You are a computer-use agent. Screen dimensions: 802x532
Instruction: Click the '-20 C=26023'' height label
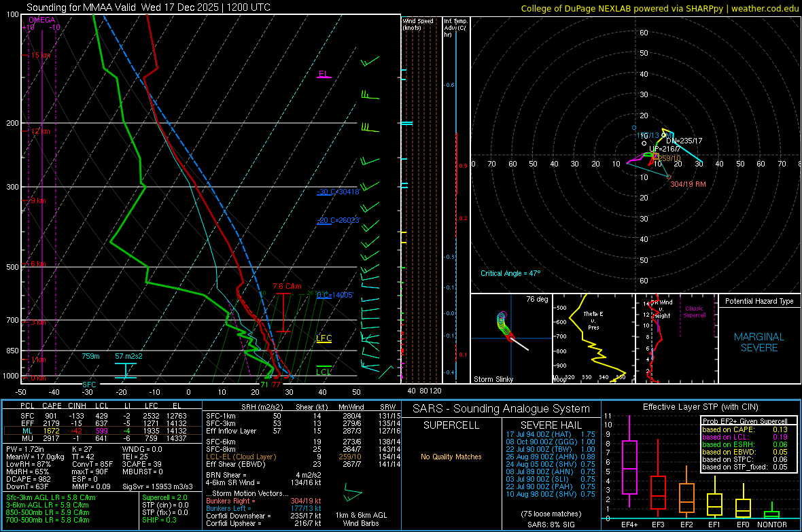point(338,220)
